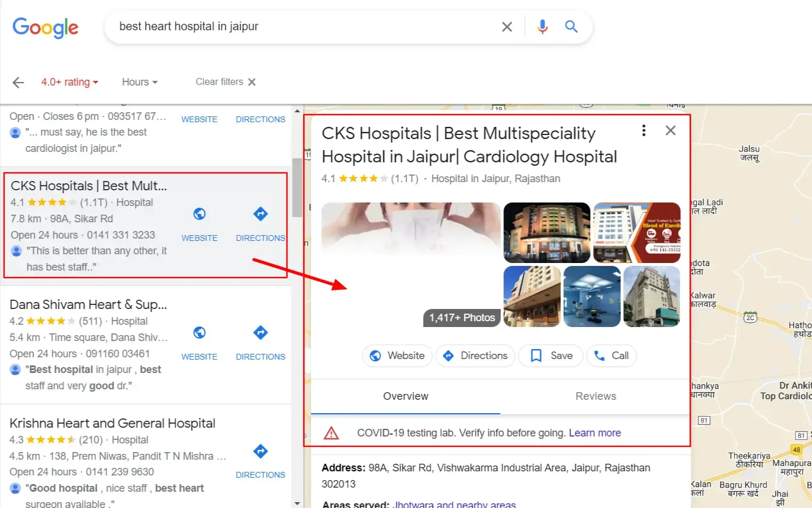This screenshot has width=812, height=508.
Task: Click directions diamond icon for CKS Hospitals listing
Action: coord(261,214)
